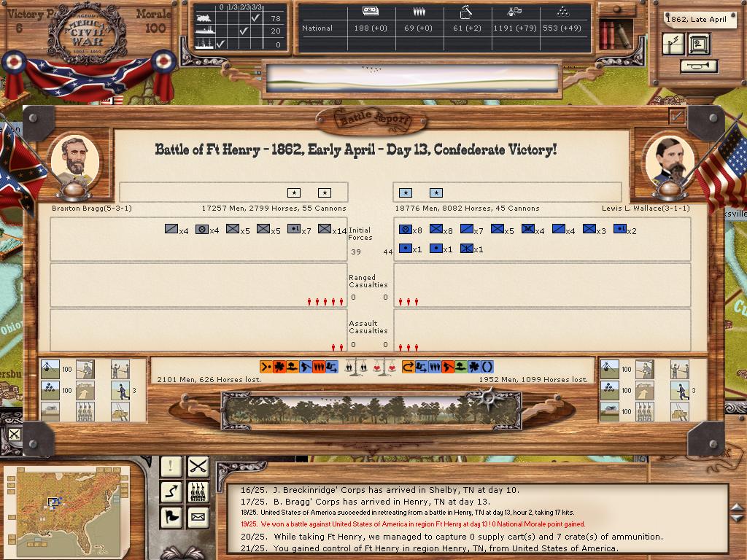Click Braxton Bragg's portrait
Viewport: 747px width, 560px height.
[x=74, y=159]
